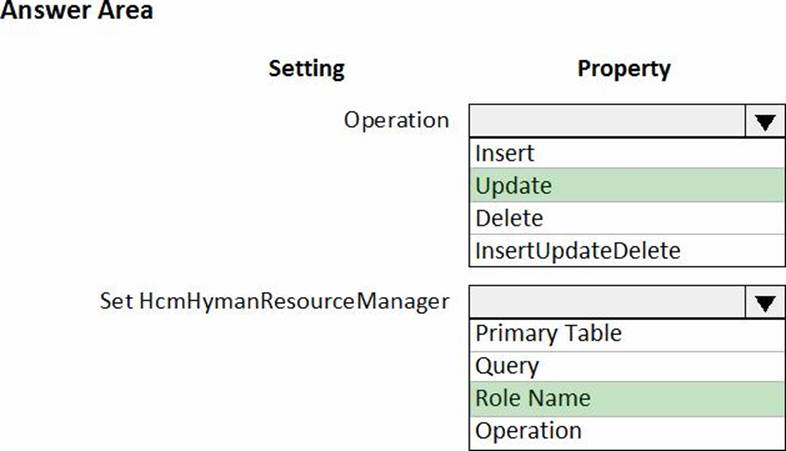
Task: Expand the Set HcmHymanResourceManager dropdown arrow
Action: pos(765,301)
